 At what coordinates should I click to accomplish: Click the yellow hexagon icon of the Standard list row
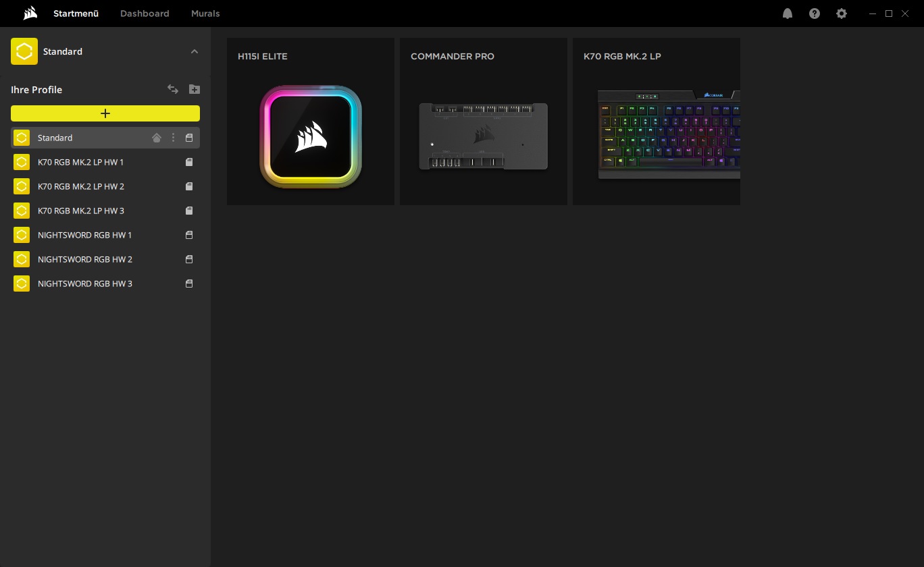22,138
